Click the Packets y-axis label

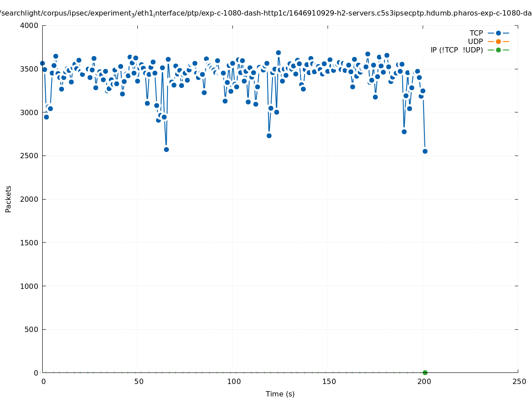(8, 199)
